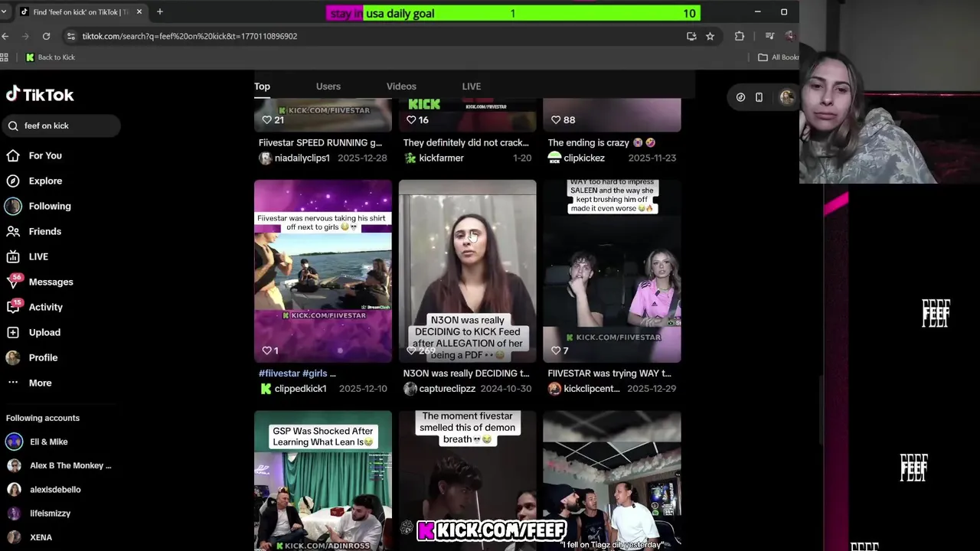
Task: Open browser extensions puzzle icon
Action: click(x=739, y=36)
